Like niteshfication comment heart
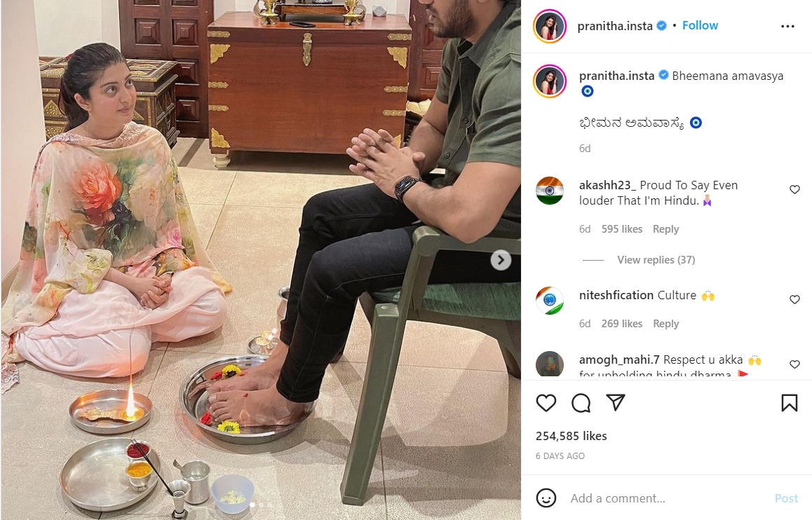The width and height of the screenshot is (812, 520). pos(794,299)
